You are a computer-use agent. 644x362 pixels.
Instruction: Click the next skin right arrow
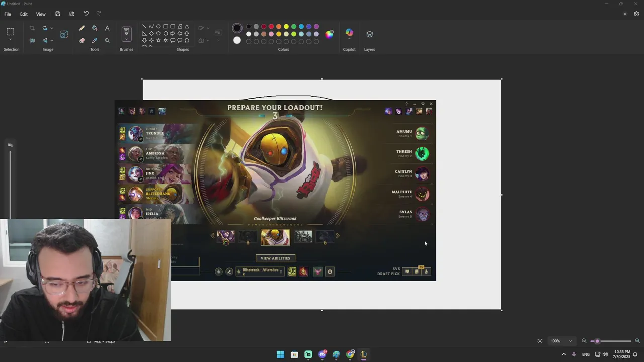click(338, 236)
